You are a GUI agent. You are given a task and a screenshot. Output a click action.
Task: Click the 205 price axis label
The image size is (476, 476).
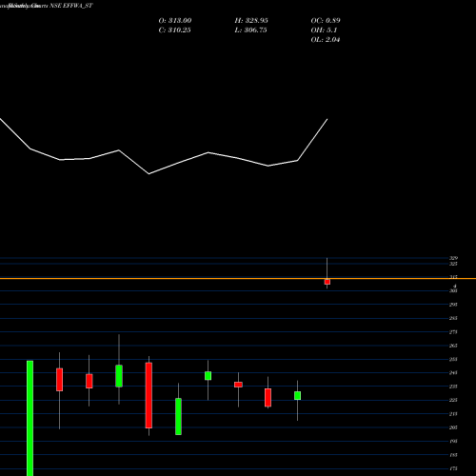click(453, 427)
